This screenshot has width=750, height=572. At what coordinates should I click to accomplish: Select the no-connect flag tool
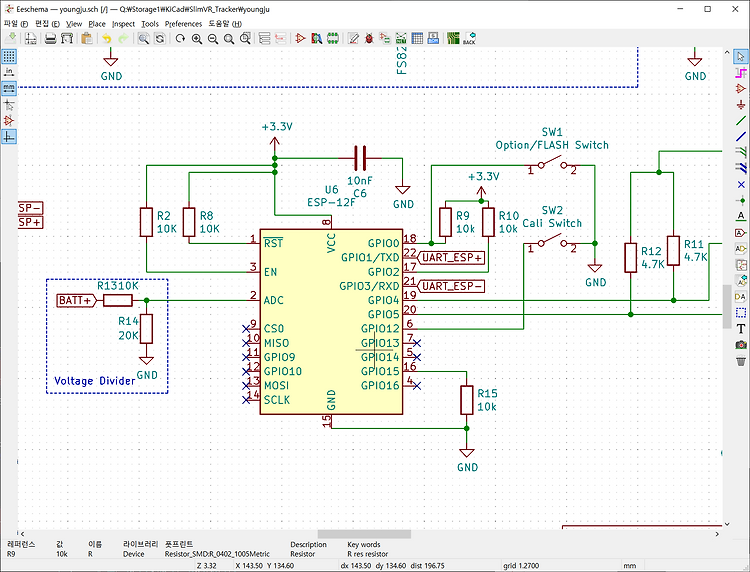(x=740, y=184)
